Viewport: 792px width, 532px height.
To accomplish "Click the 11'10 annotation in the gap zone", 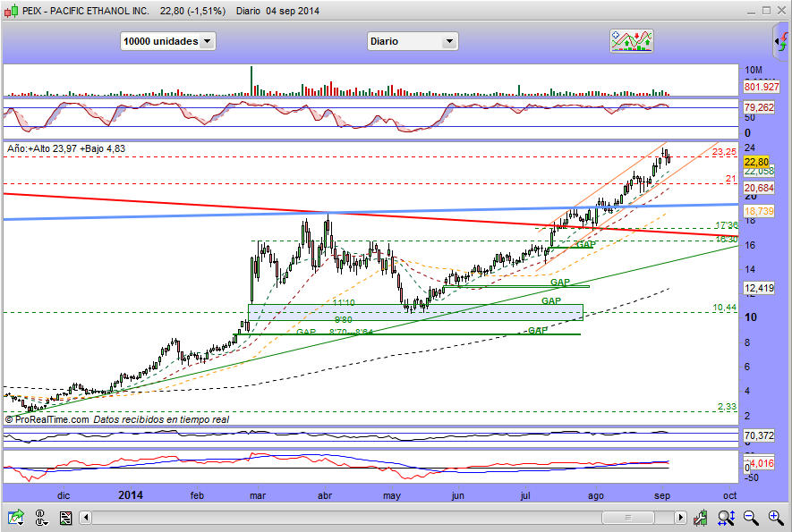I will pyautogui.click(x=344, y=303).
